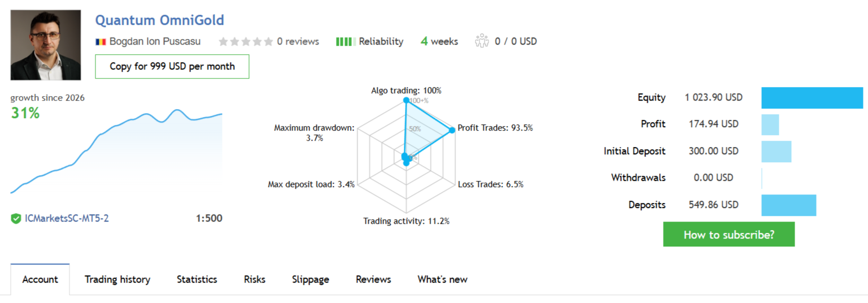Open the Statistics tab

pyautogui.click(x=197, y=279)
